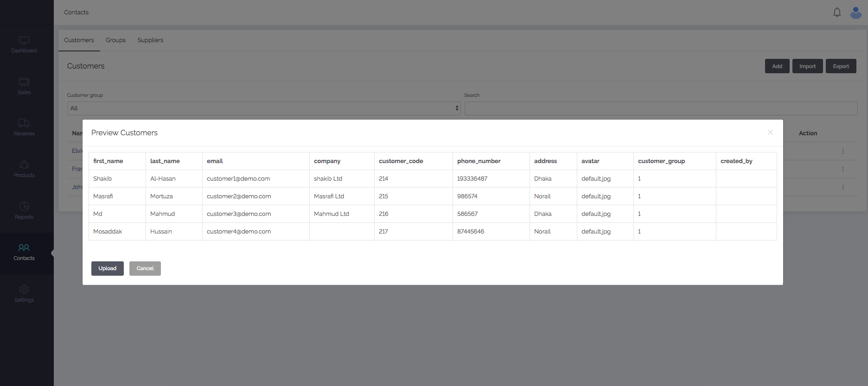Navigate to Products in sidebar
This screenshot has width=868, height=386.
pos(24,169)
